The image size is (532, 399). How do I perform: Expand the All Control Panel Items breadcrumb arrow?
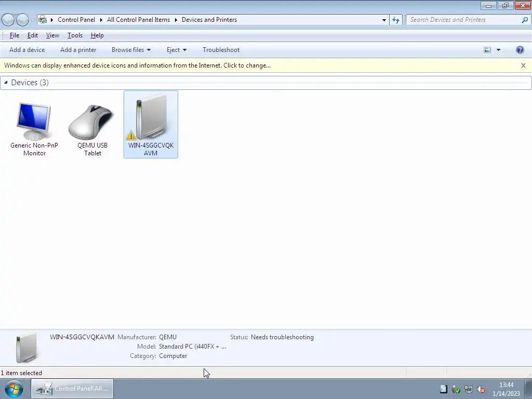(x=176, y=20)
